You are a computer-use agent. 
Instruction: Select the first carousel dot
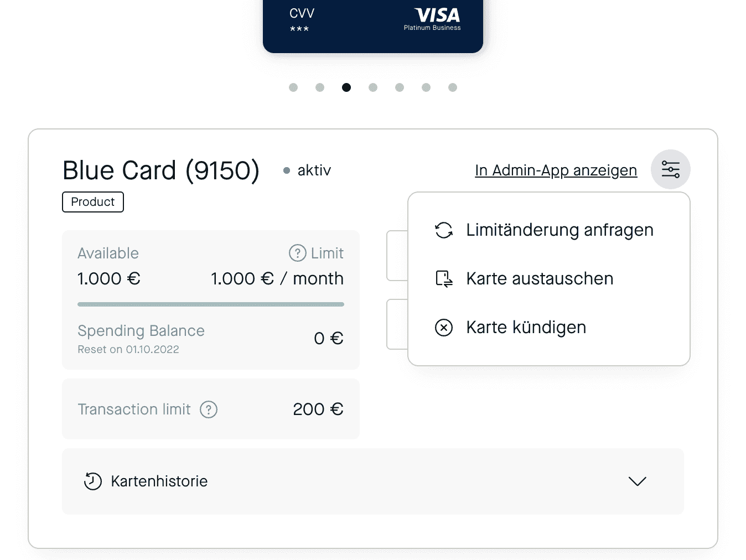point(293,87)
